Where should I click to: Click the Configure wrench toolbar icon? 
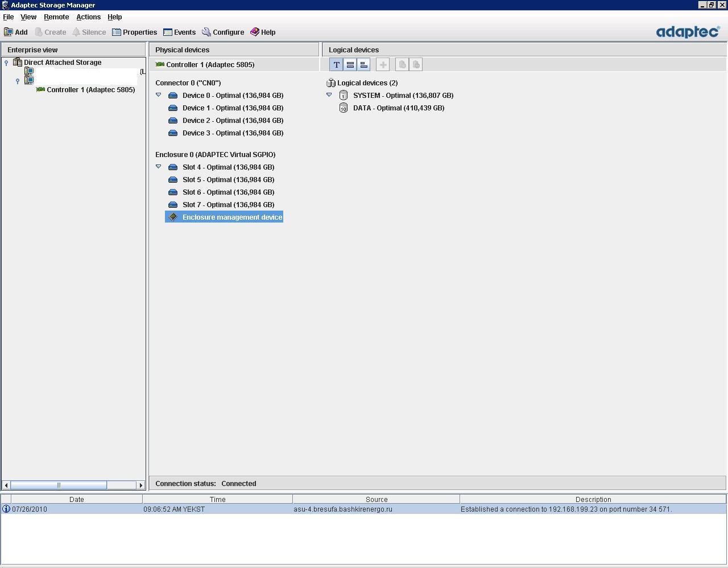point(206,32)
